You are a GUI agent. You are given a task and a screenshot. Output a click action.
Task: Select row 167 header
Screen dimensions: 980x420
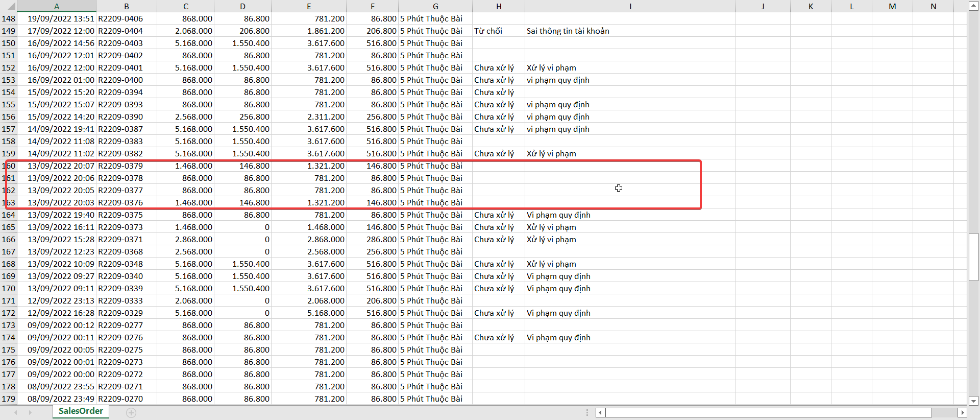[9, 251]
